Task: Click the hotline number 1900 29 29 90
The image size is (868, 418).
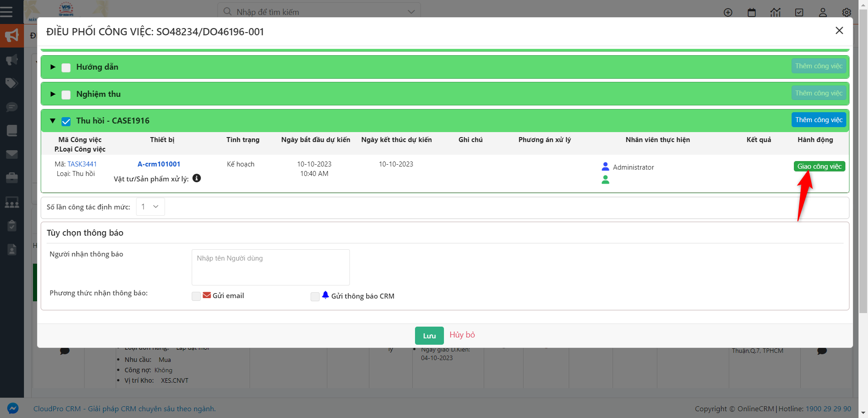Action: pos(828,408)
